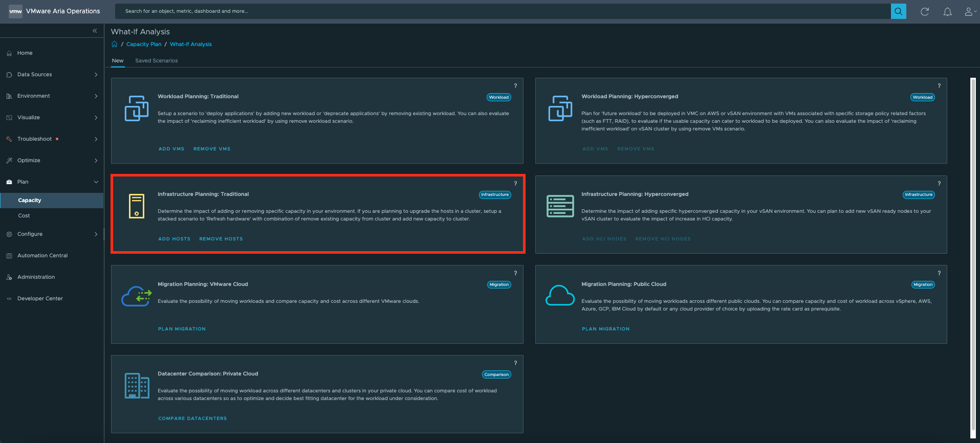Select Capacity under Plan
Image resolution: width=980 pixels, height=443 pixels.
[x=52, y=201]
